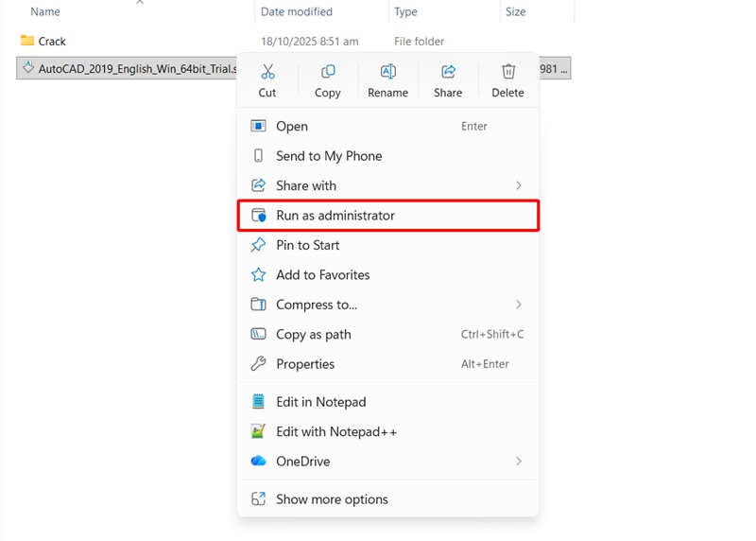Screen dimensions: 756x541
Task: Choose Open from the context menu
Action: pyautogui.click(x=388, y=126)
